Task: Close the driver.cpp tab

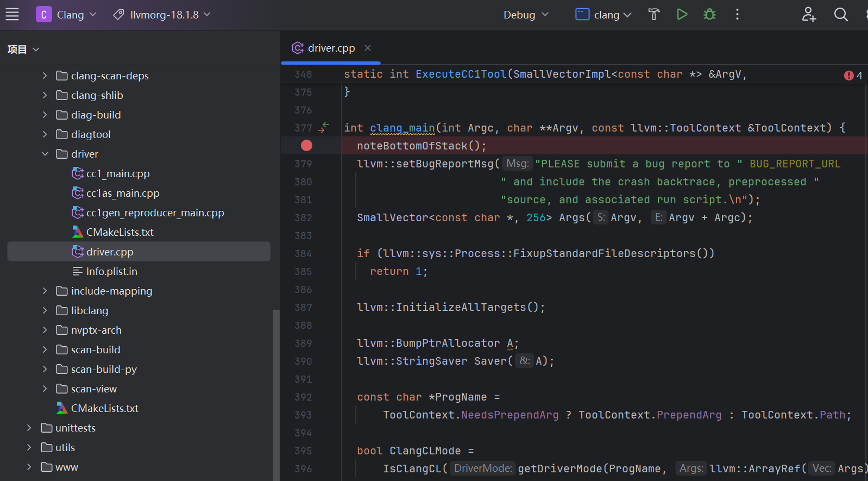Action: [x=368, y=48]
